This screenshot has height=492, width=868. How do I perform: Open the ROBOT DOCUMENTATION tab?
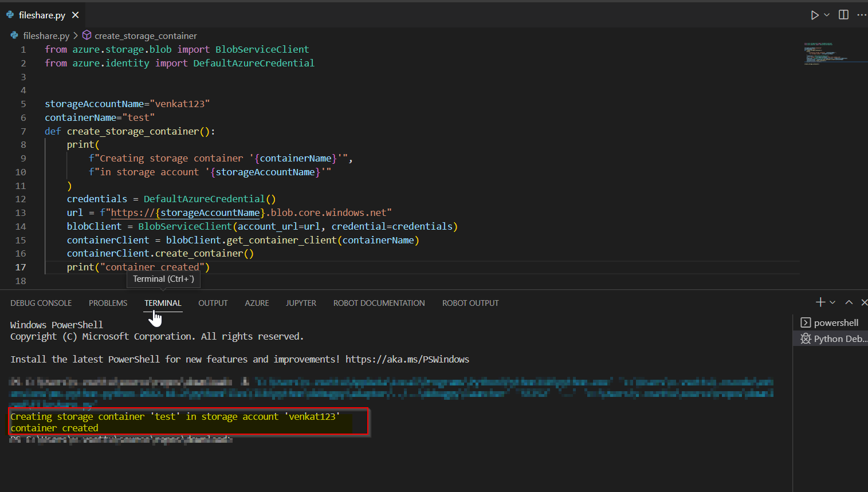pyautogui.click(x=379, y=303)
